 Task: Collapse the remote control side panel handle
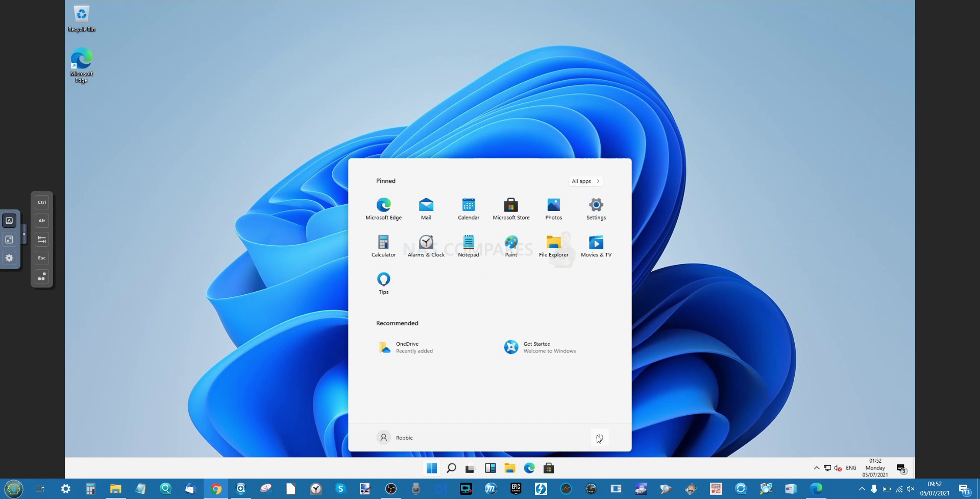click(23, 234)
